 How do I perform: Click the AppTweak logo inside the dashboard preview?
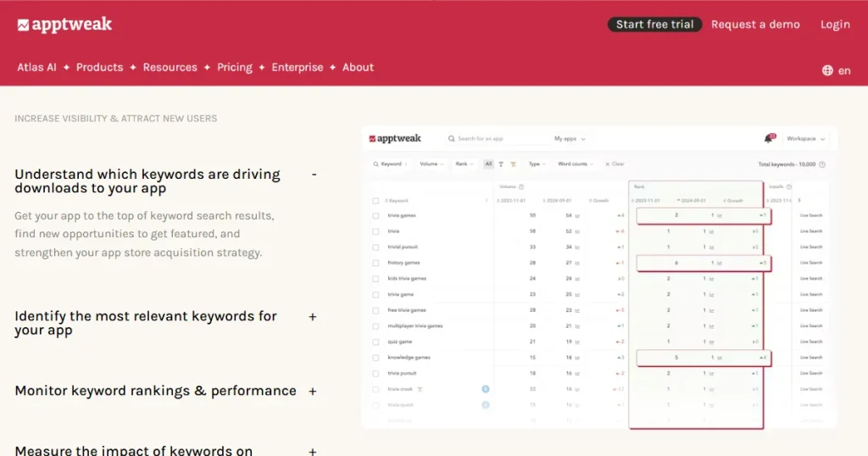tap(395, 138)
